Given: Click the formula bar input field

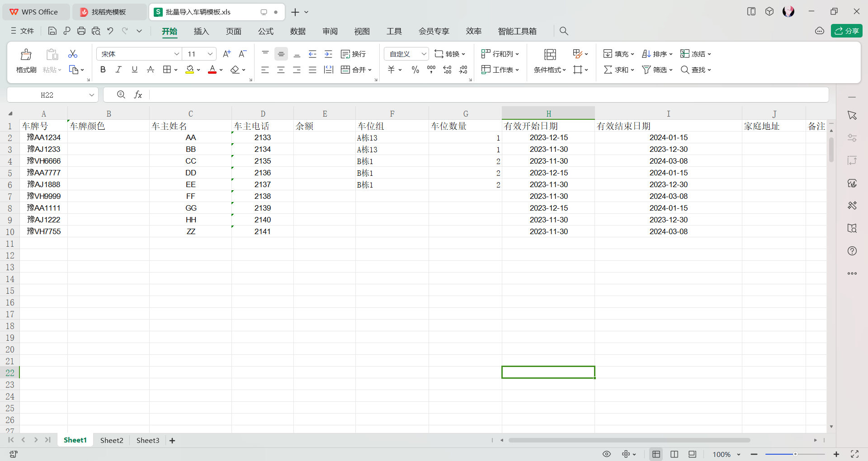Looking at the screenshot, I should (x=489, y=94).
